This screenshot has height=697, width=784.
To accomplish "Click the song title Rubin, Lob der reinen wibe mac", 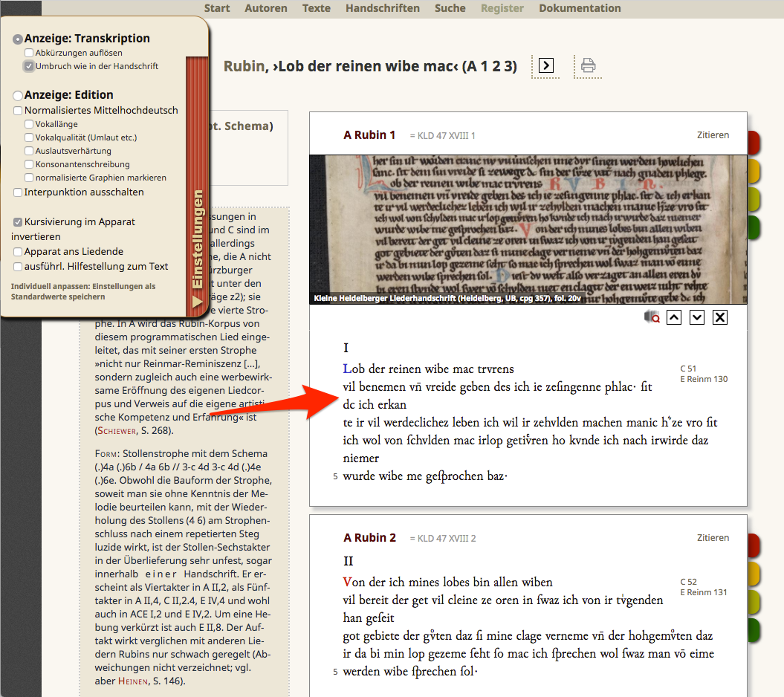I will pos(370,66).
